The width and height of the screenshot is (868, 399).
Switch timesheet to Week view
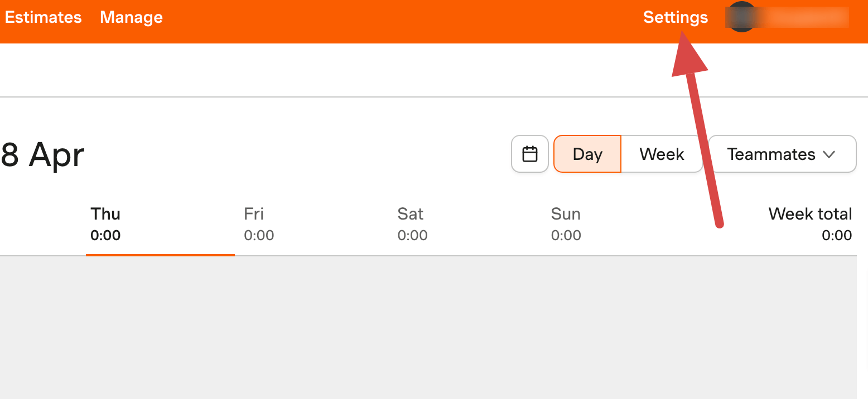662,154
